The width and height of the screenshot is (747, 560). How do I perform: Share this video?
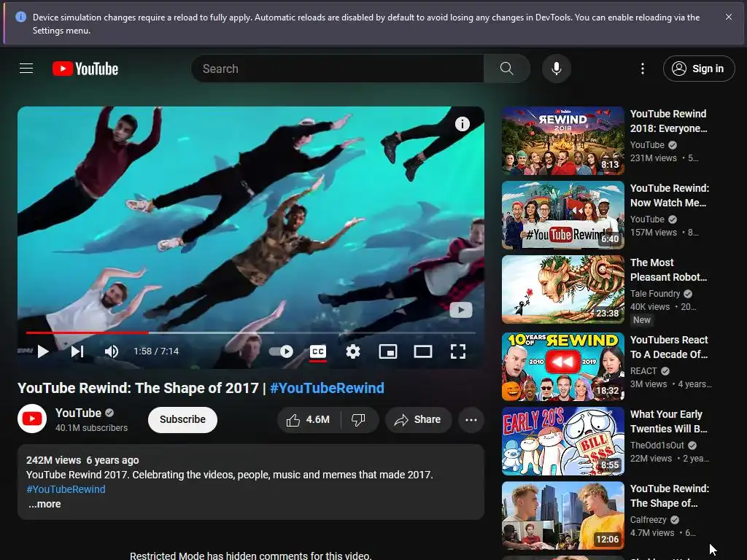[418, 419]
